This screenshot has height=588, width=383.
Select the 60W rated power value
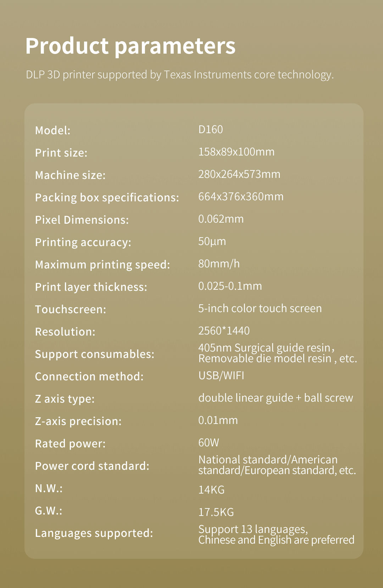[x=209, y=443]
